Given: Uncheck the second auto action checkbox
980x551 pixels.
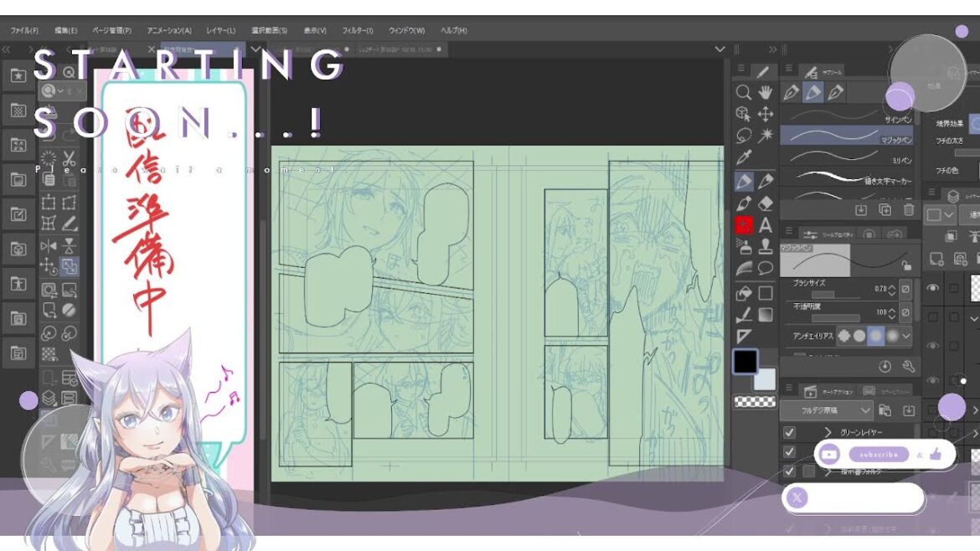Looking at the screenshot, I should pos(789,451).
